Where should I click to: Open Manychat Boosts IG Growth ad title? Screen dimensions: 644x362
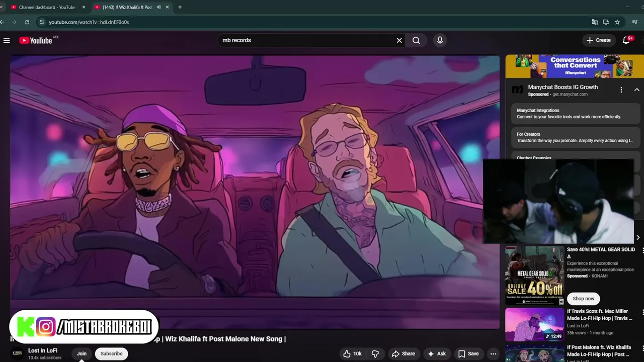563,87
